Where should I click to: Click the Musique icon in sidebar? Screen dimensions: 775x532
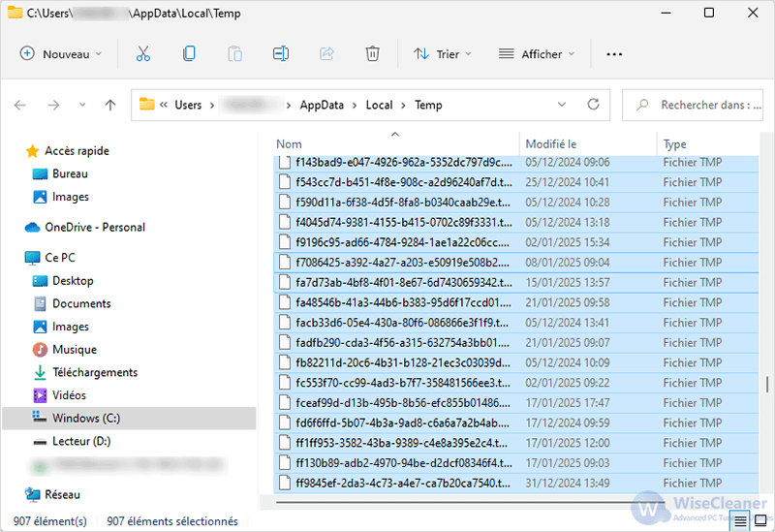[40, 350]
